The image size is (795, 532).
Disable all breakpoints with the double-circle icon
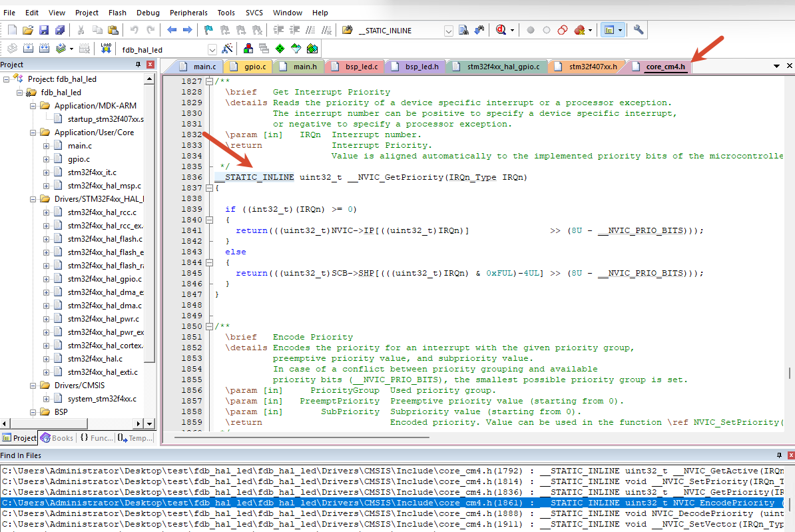tap(562, 31)
